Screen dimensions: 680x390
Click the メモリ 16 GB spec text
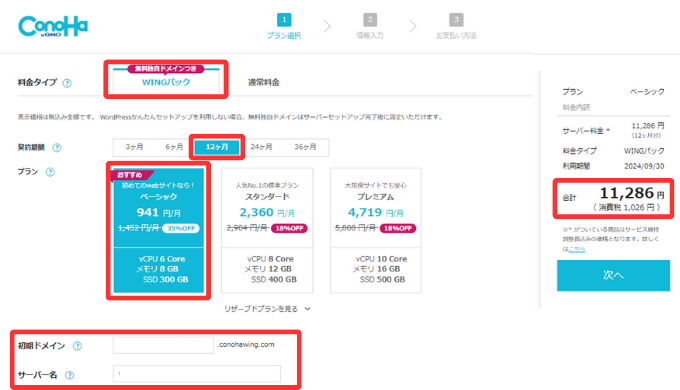pos(376,269)
